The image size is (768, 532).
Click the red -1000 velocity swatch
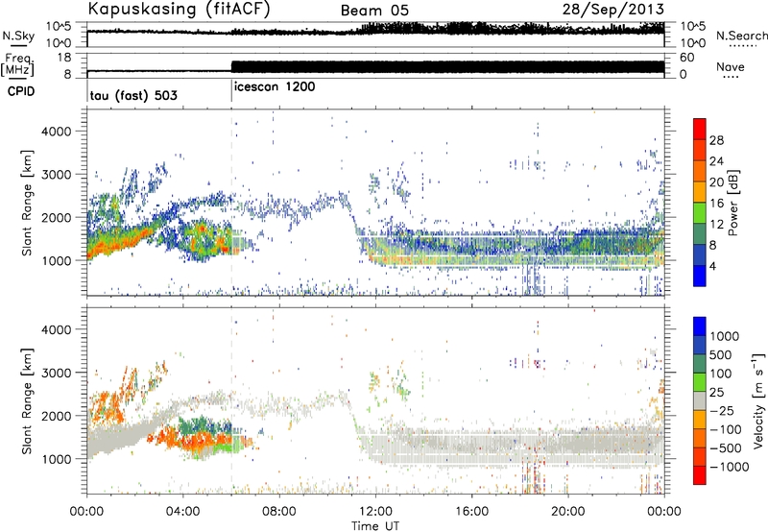[x=700, y=475]
